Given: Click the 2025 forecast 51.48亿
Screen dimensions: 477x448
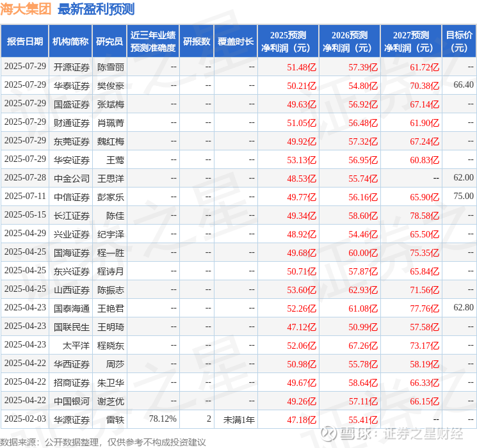Looking at the screenshot, I should coord(302,67).
